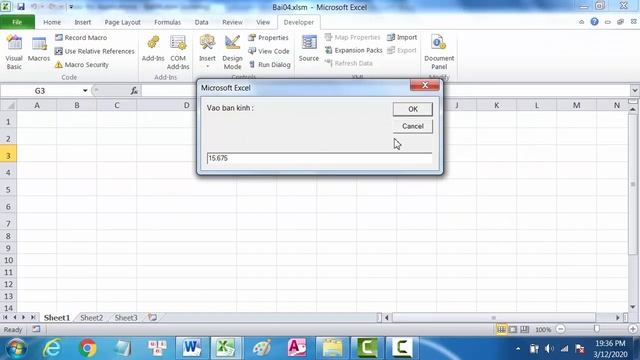The height and width of the screenshot is (360, 640).
Task: Switch to the Home tab
Action: pyautogui.click(x=52, y=22)
